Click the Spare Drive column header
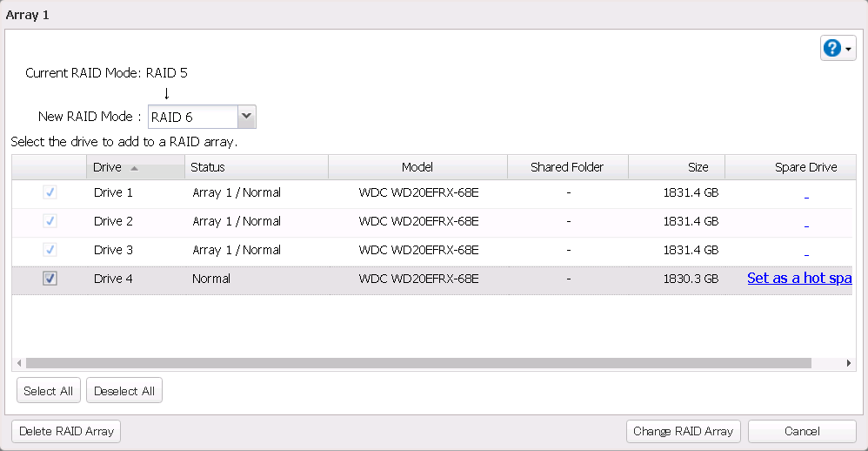The height and width of the screenshot is (451, 868). click(805, 167)
